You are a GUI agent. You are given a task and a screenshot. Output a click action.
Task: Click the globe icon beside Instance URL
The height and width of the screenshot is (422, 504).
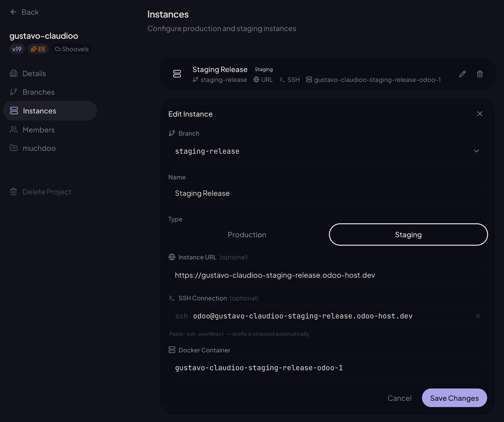tap(172, 257)
